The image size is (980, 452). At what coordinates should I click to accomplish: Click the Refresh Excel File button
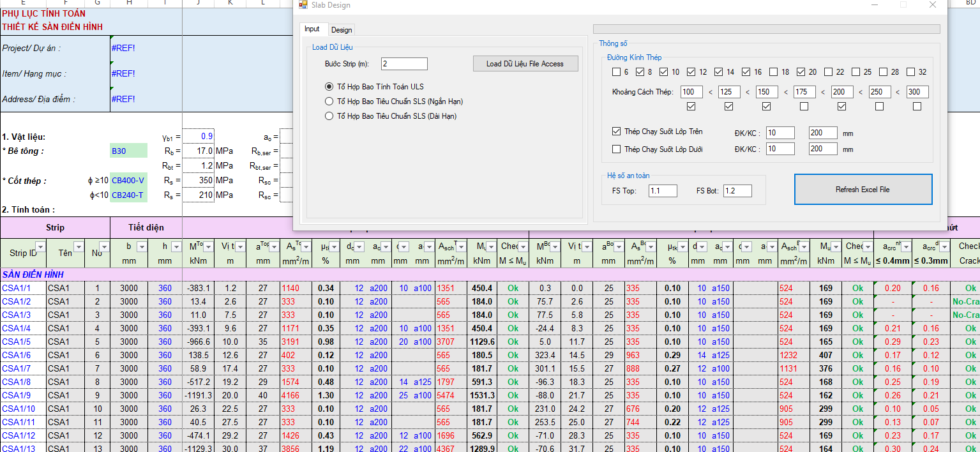click(x=863, y=190)
